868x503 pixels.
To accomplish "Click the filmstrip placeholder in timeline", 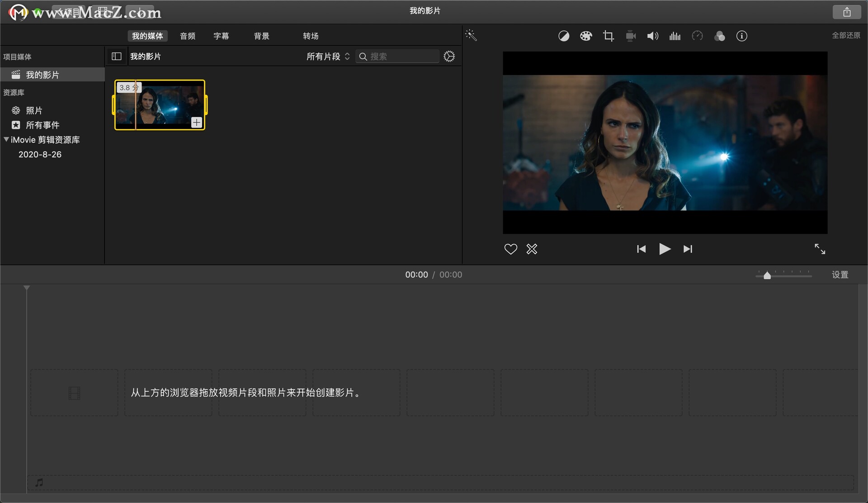I will (74, 393).
